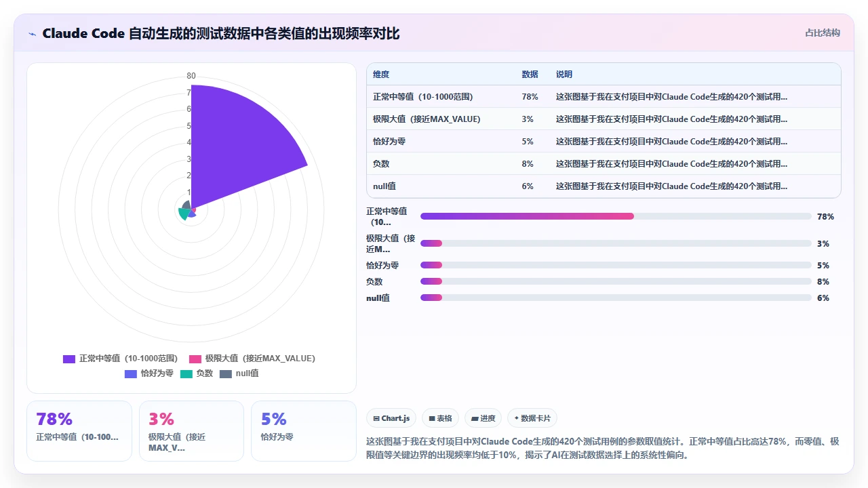Select table row 正常中等值（10-1000范围）

604,97
